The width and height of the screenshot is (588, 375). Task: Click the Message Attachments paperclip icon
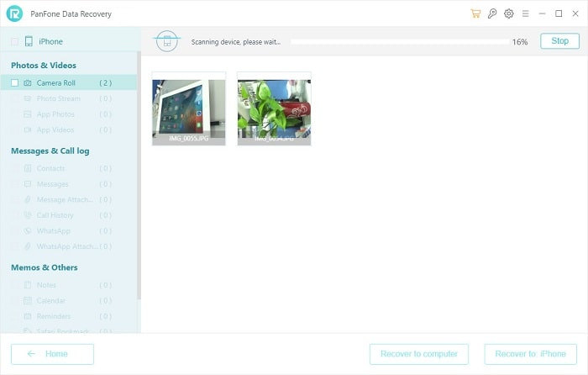click(28, 200)
